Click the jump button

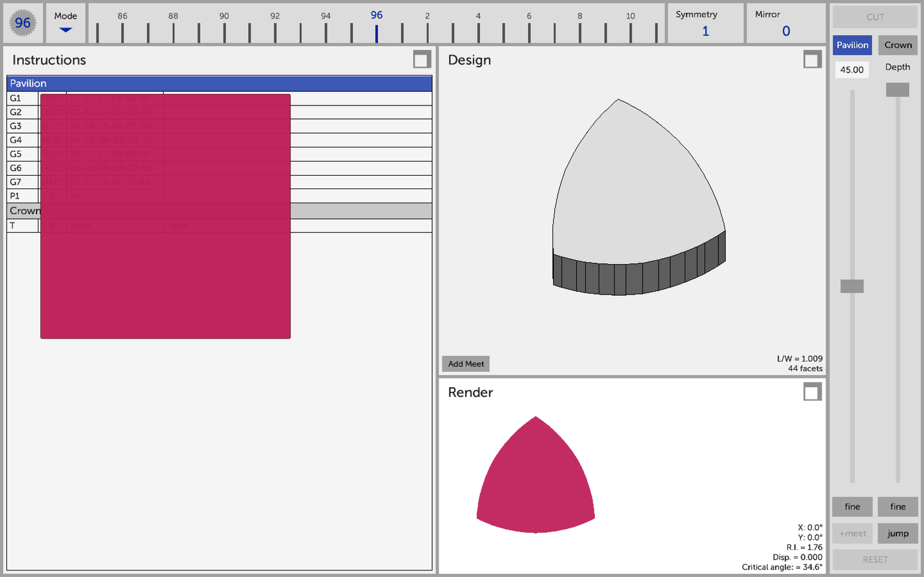(x=898, y=534)
